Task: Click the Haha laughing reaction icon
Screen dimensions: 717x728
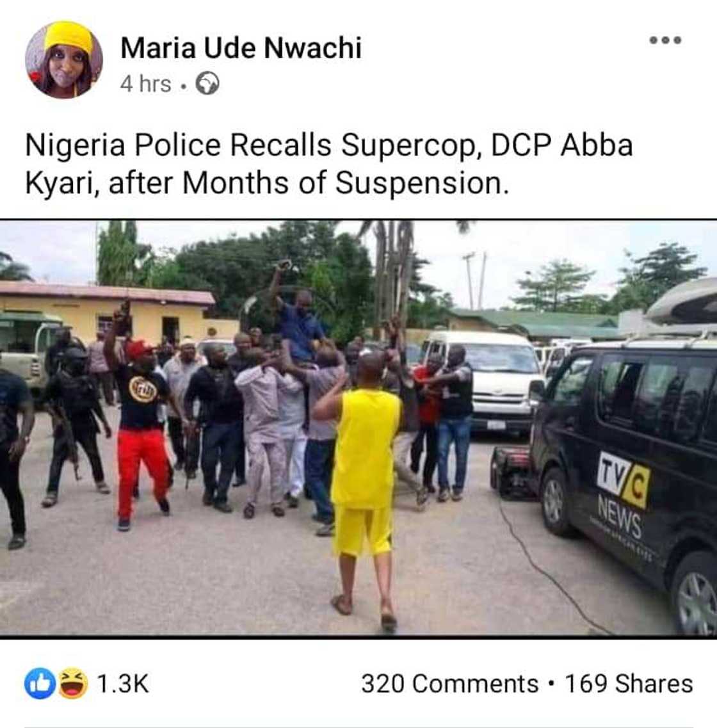Action: 72,684
